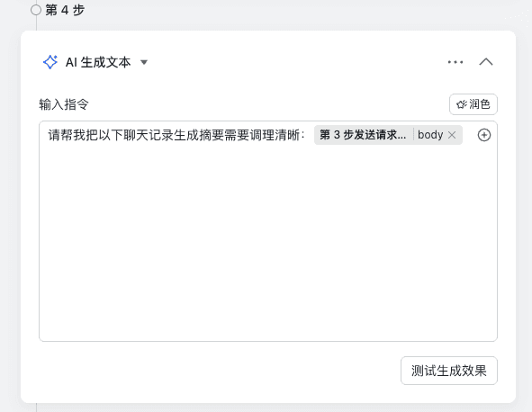The width and height of the screenshot is (532, 412).
Task: Click the magic sparkle icon inside 润色
Action: [x=462, y=104]
